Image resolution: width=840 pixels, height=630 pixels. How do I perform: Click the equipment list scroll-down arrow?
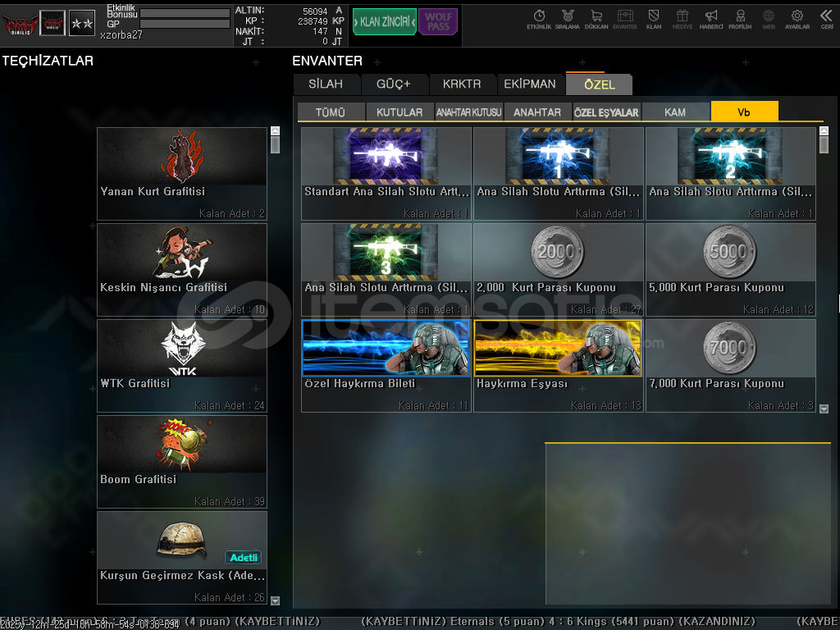click(x=276, y=600)
